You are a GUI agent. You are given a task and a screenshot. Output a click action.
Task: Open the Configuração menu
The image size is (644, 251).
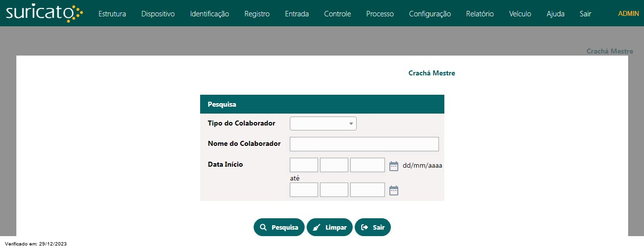[x=430, y=14]
